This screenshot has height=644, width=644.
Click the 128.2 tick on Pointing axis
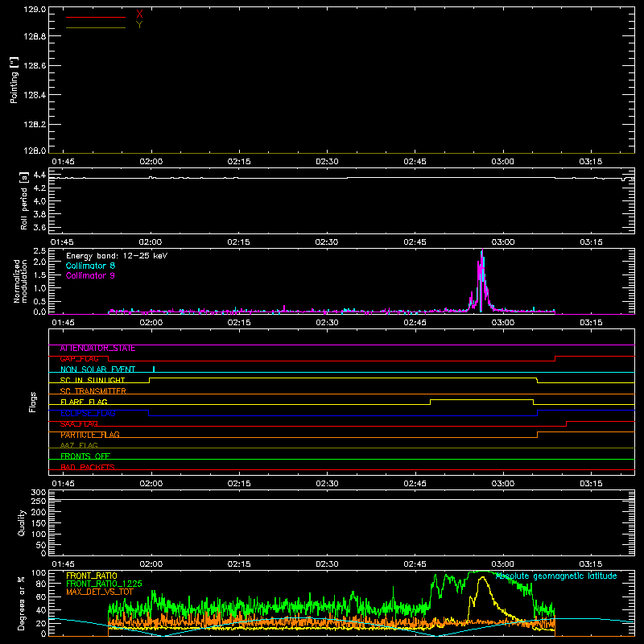[35, 125]
